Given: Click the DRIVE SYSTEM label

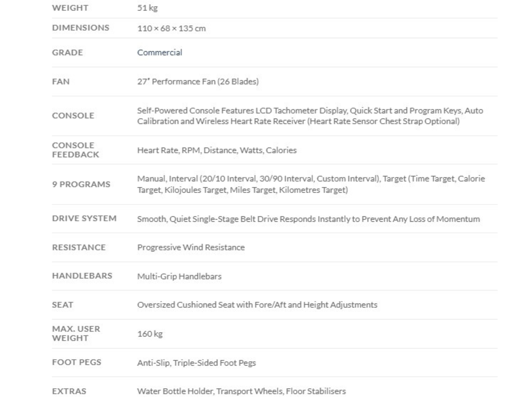Looking at the screenshot, I should 84,218.
